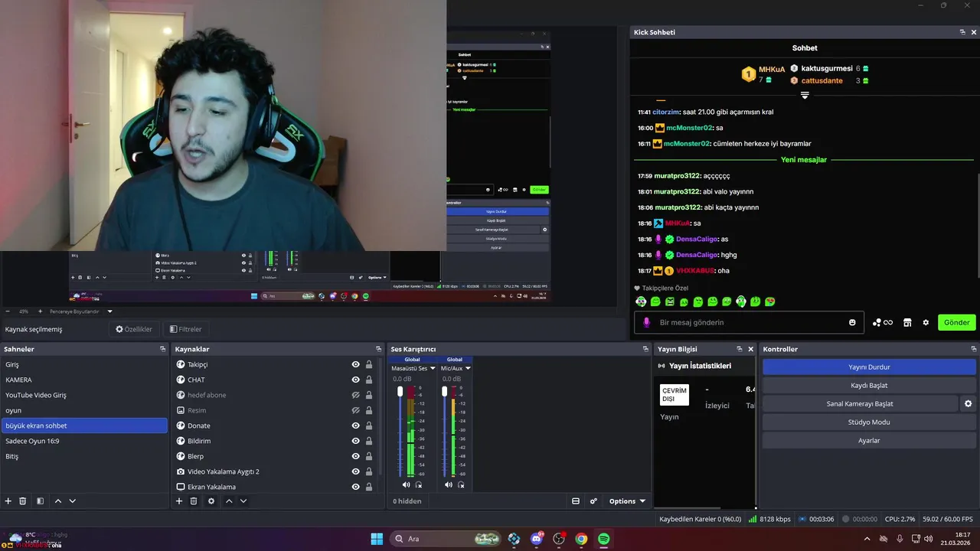Click Sanal Kamerayı Başlat button

pyautogui.click(x=860, y=403)
